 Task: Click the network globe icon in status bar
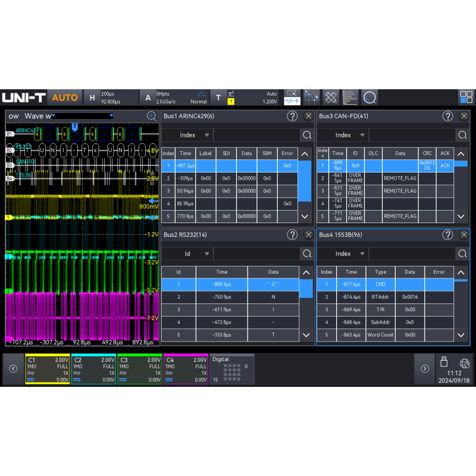pyautogui.click(x=465, y=363)
